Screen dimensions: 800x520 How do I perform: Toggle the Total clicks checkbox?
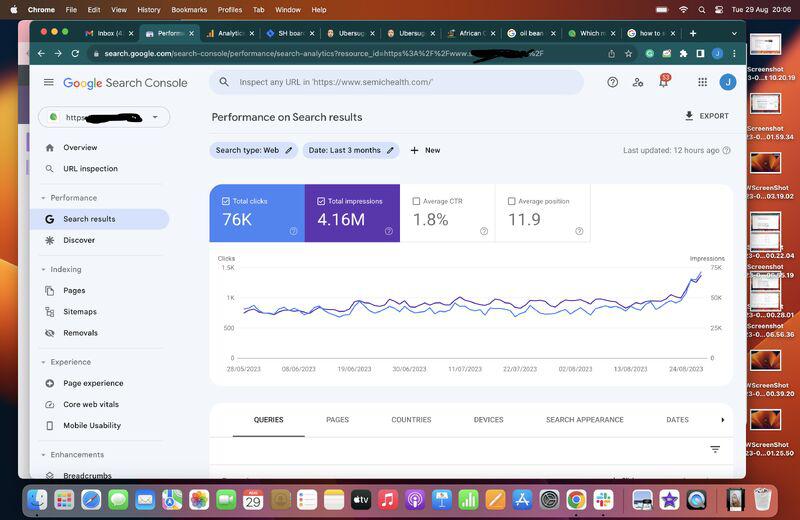tap(226, 201)
